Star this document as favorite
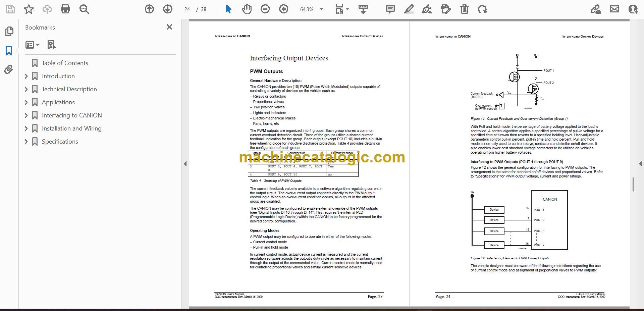Viewport: 644px width, 311px height. click(29, 9)
